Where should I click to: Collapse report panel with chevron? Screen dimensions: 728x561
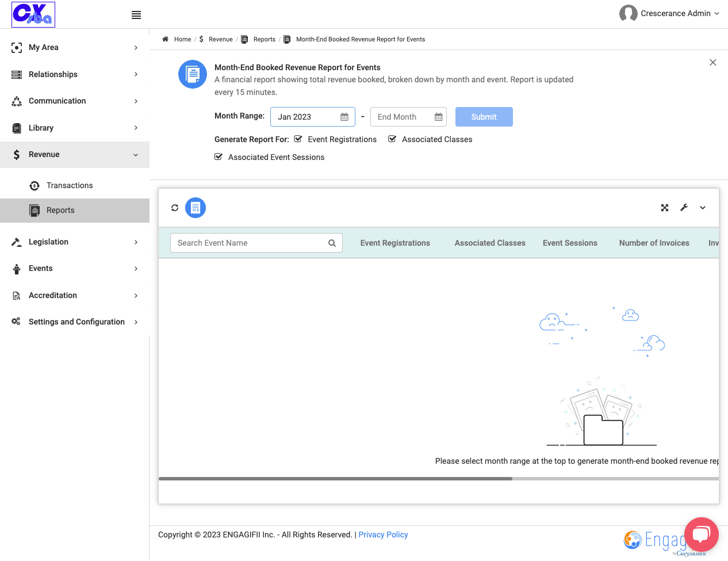tap(703, 208)
